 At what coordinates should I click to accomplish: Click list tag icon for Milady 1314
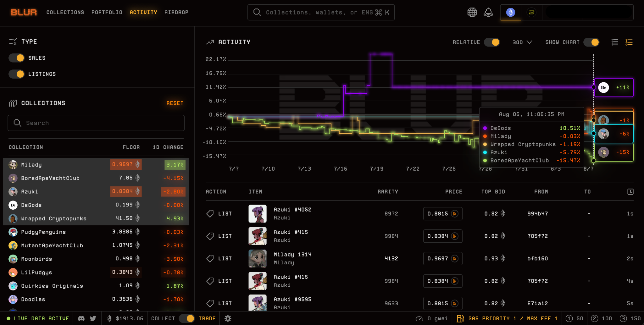click(210, 259)
